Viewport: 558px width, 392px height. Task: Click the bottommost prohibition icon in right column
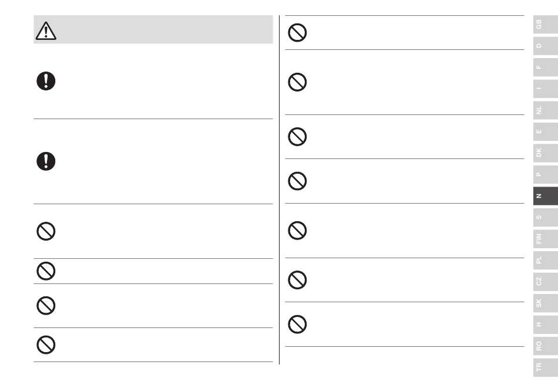pyautogui.click(x=297, y=323)
